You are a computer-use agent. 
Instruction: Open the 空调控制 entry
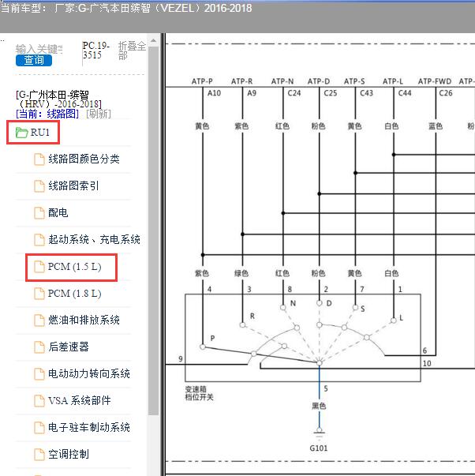(69, 454)
